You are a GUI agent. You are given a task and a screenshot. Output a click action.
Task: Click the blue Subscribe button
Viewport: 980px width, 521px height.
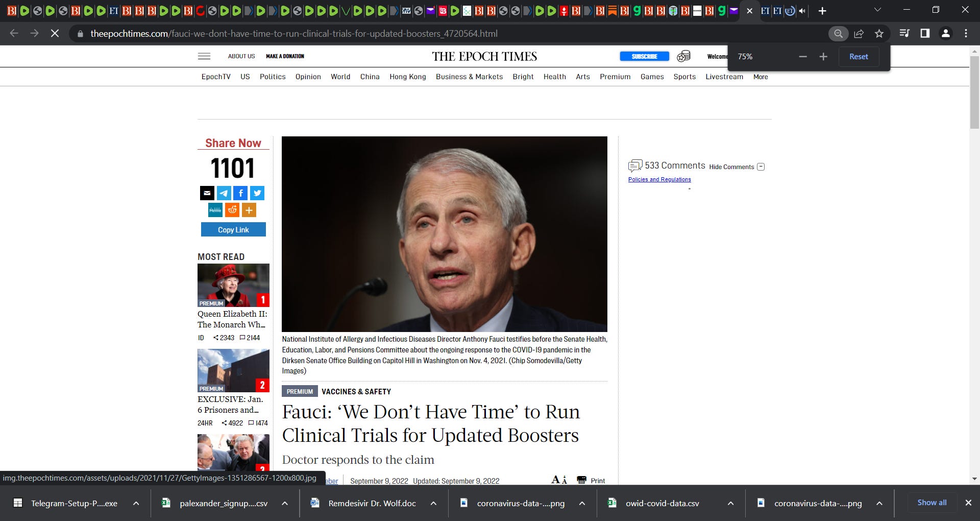point(644,56)
